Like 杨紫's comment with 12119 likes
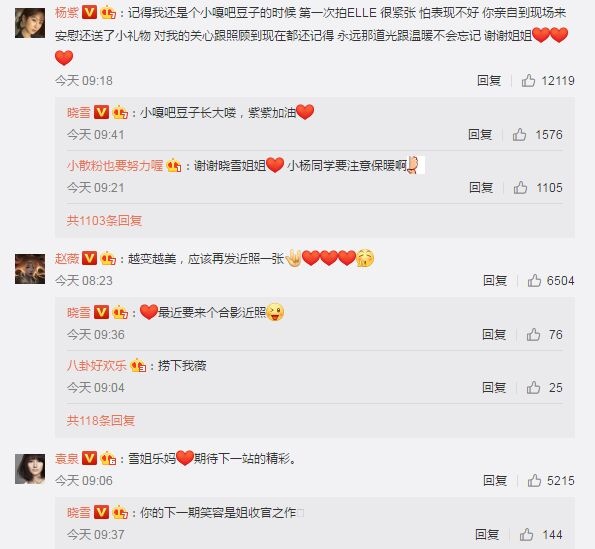This screenshot has height=549, width=595. click(x=528, y=80)
